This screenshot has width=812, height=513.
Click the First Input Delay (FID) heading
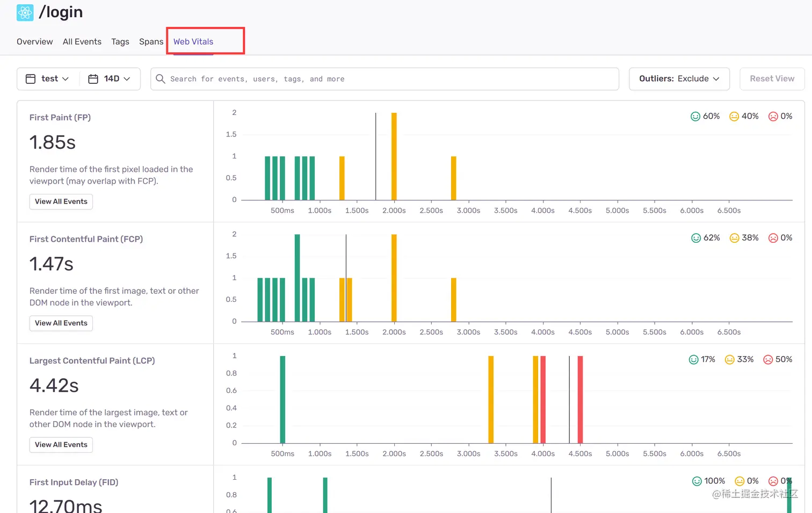coord(74,482)
